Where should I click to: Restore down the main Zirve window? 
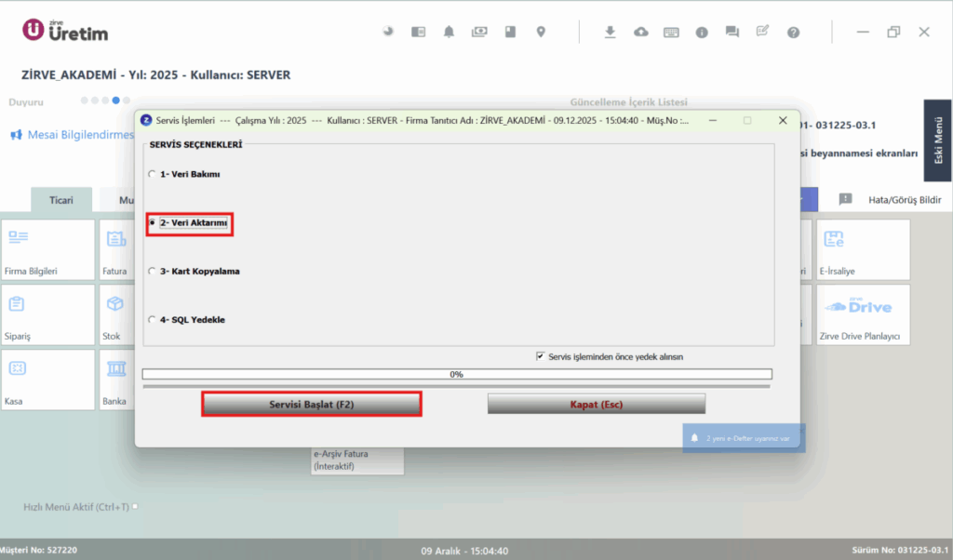click(x=893, y=33)
